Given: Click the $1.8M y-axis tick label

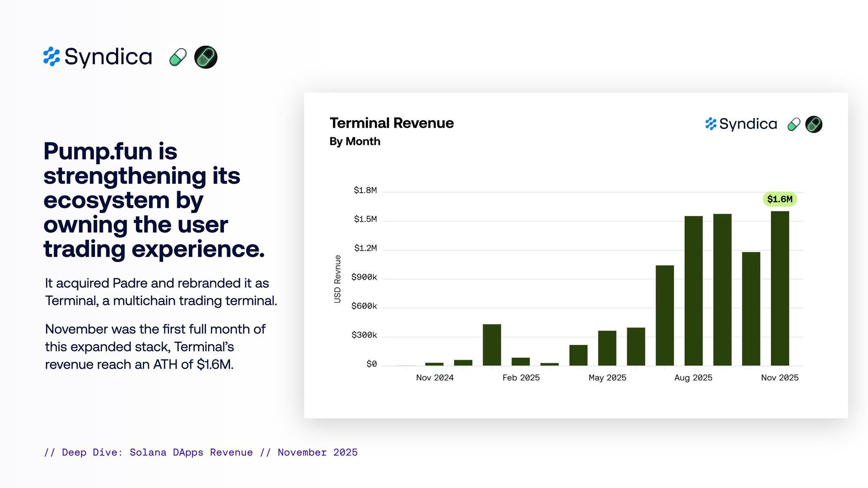Looking at the screenshot, I should tap(365, 190).
